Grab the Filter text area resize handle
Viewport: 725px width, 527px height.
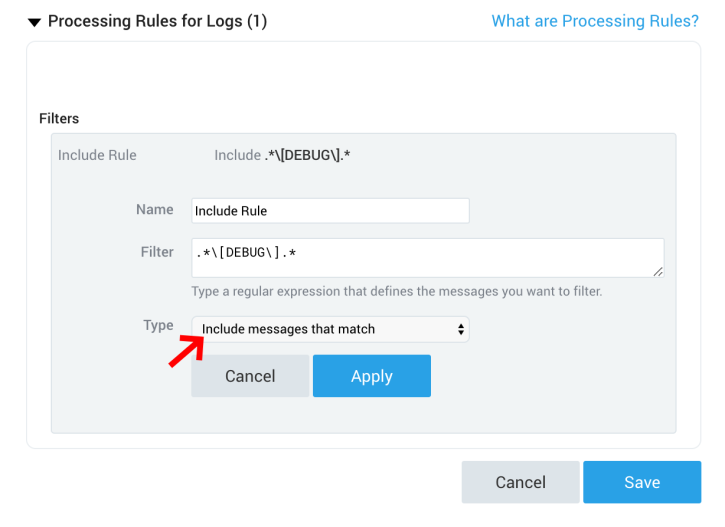tap(658, 271)
